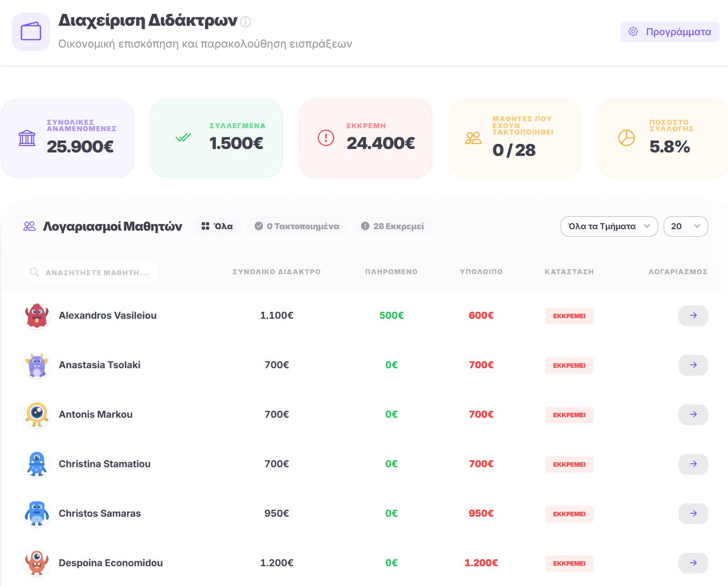Open the page size dropdown showing 20

[x=685, y=226]
